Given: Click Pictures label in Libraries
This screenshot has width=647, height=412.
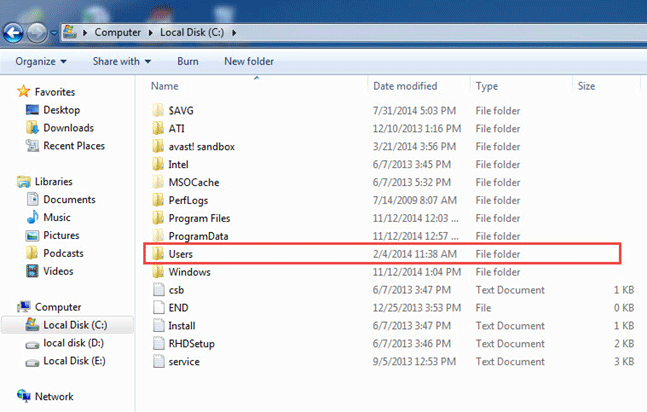Looking at the screenshot, I should 61,235.
